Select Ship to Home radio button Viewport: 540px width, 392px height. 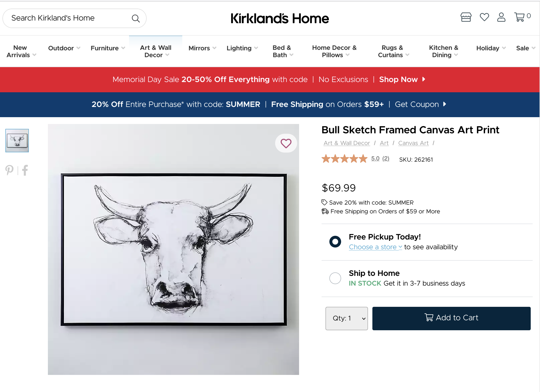pyautogui.click(x=335, y=278)
